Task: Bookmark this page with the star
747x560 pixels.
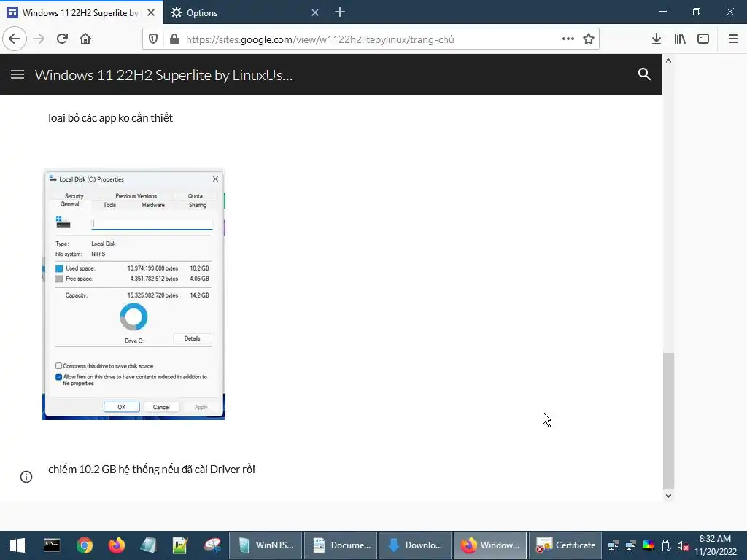Action: coord(589,39)
